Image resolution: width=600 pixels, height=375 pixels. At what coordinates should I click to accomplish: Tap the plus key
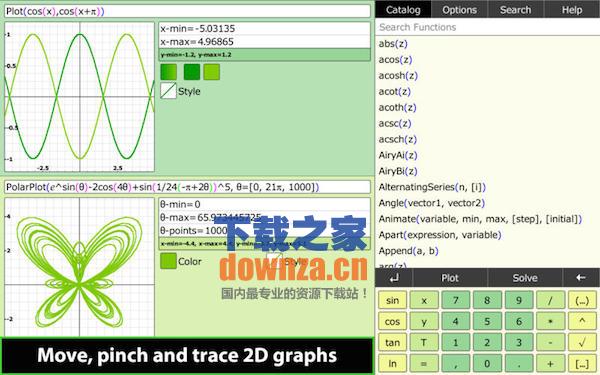pos(550,364)
